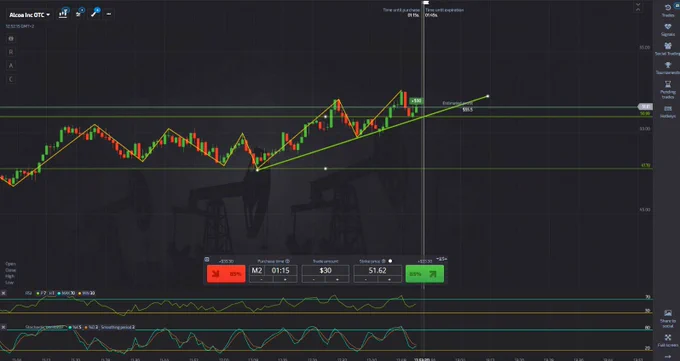The width and height of the screenshot is (680, 361).
Task: Increase the strike price with plus
Action: [x=389, y=279]
